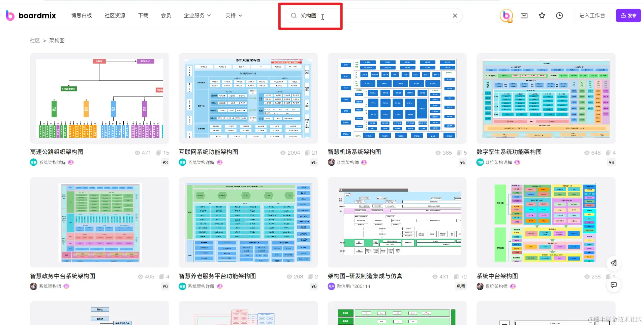Click author avatar under 智慧养老服务平台功能架构图
Viewport: 644px width, 325px height.
click(x=182, y=286)
